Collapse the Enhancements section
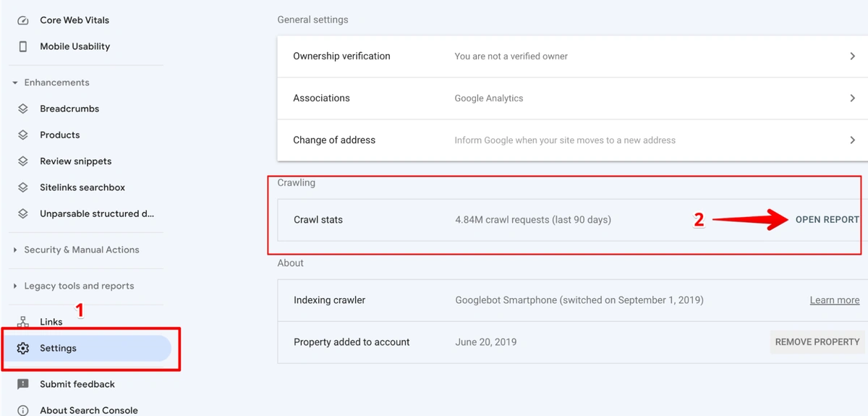Image resolution: width=868 pixels, height=416 pixels. point(15,82)
